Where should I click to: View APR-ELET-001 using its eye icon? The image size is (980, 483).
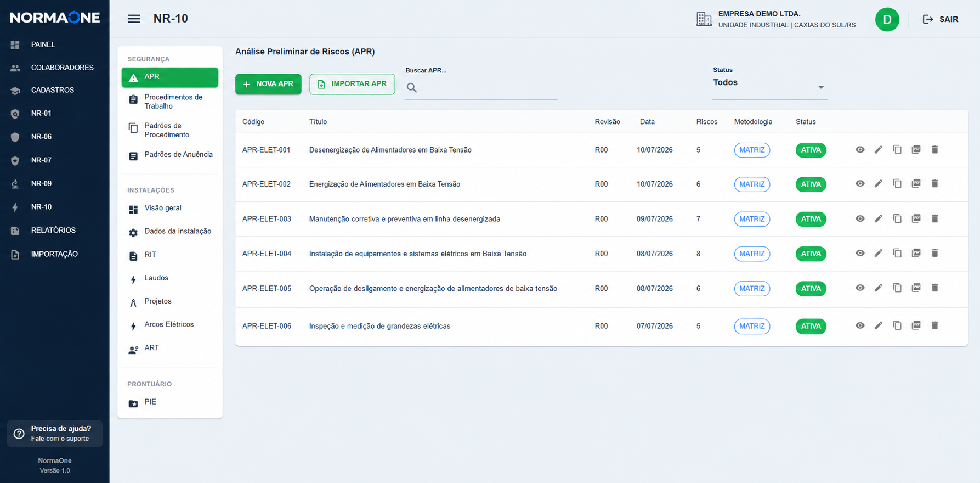click(x=860, y=150)
